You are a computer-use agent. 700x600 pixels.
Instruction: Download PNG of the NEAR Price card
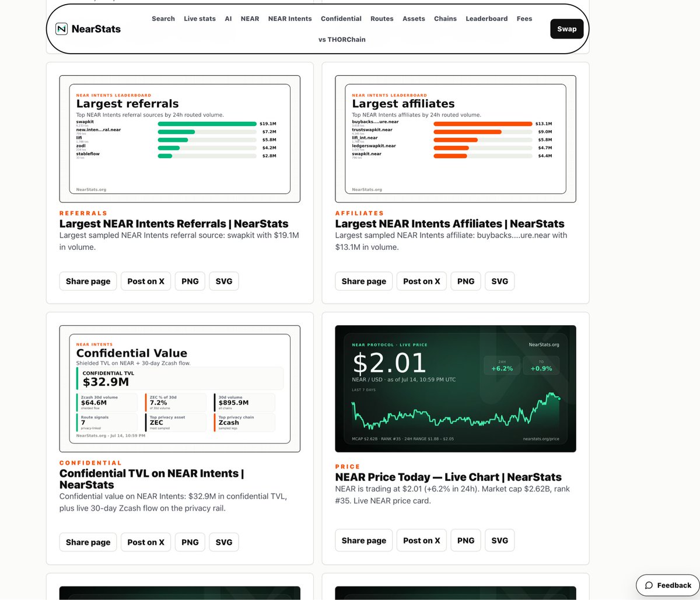pyautogui.click(x=466, y=540)
